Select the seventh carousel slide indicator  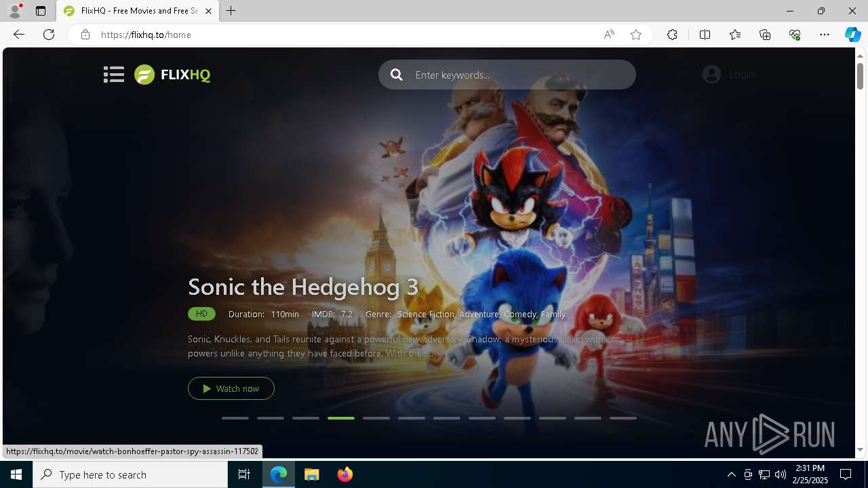click(447, 418)
